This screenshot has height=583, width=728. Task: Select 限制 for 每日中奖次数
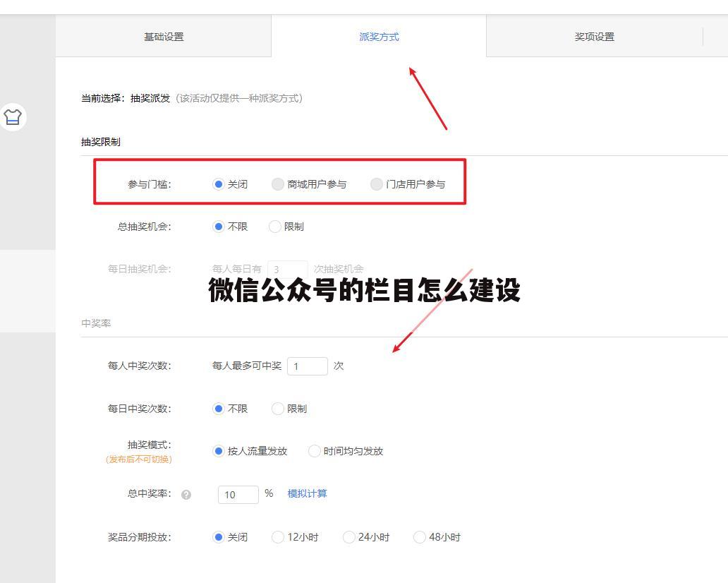tap(278, 409)
